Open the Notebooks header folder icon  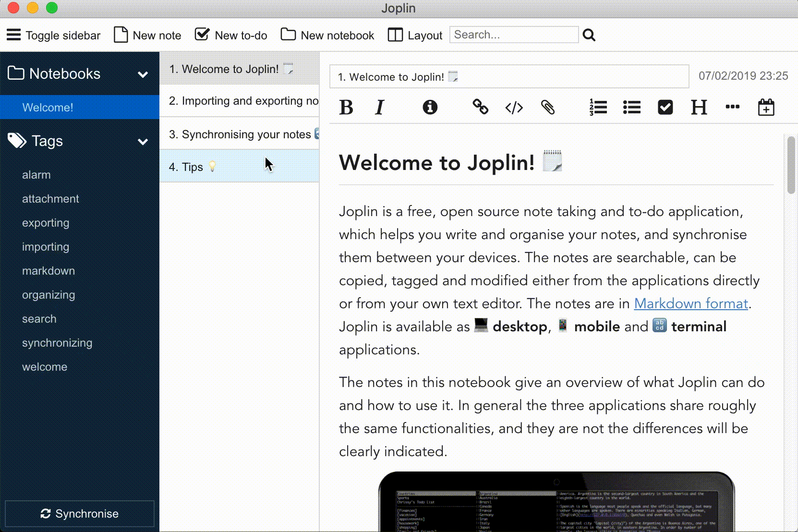click(x=16, y=73)
